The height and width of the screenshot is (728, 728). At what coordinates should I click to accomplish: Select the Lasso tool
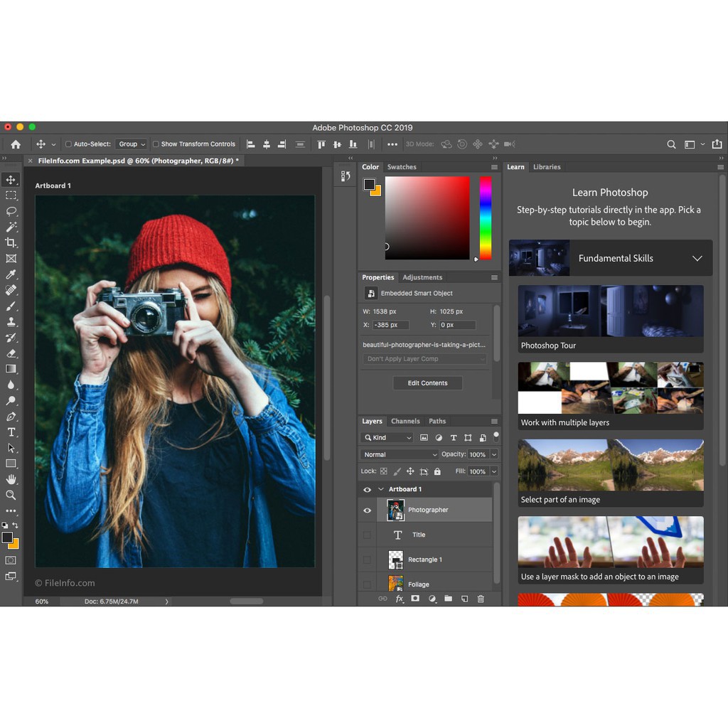pyautogui.click(x=11, y=211)
